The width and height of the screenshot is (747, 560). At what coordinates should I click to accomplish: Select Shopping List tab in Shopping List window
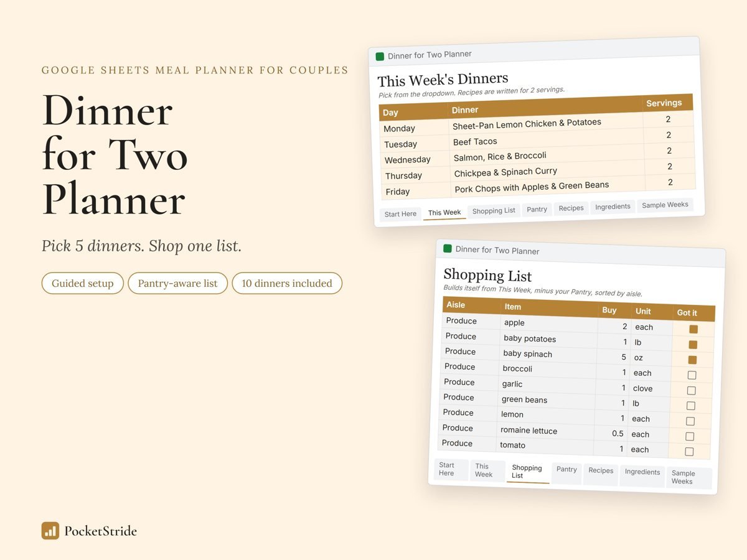pos(528,472)
